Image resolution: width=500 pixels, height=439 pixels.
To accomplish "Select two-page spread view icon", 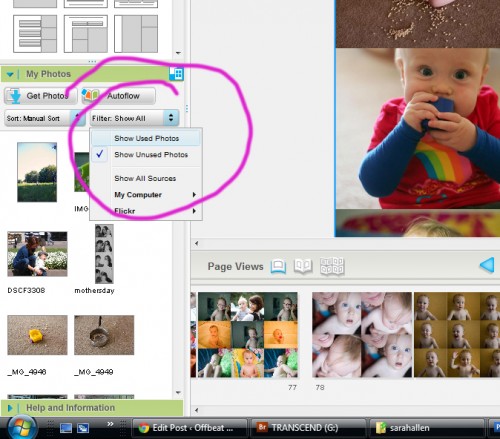I will point(303,266).
